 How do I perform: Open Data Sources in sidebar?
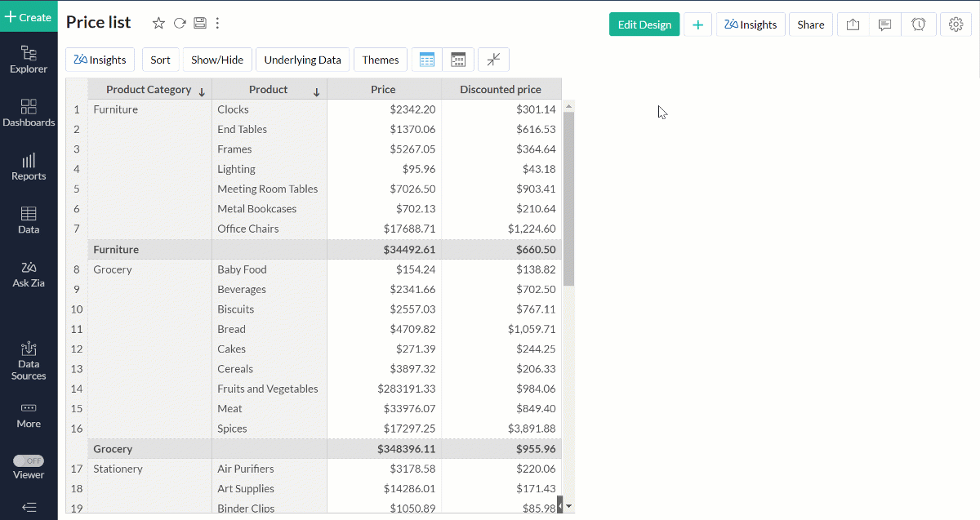click(x=29, y=361)
